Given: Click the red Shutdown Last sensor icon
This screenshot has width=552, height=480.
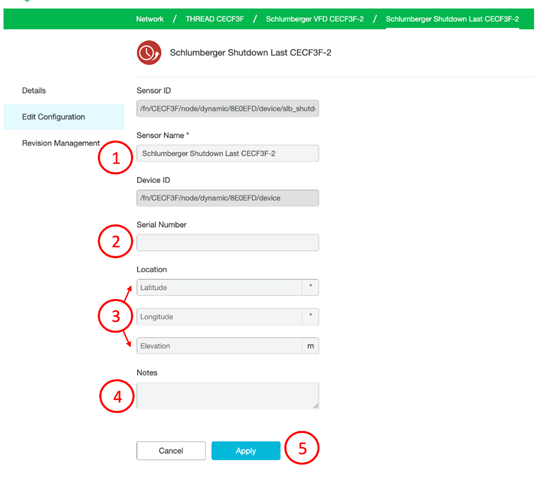Looking at the screenshot, I should click(x=149, y=52).
